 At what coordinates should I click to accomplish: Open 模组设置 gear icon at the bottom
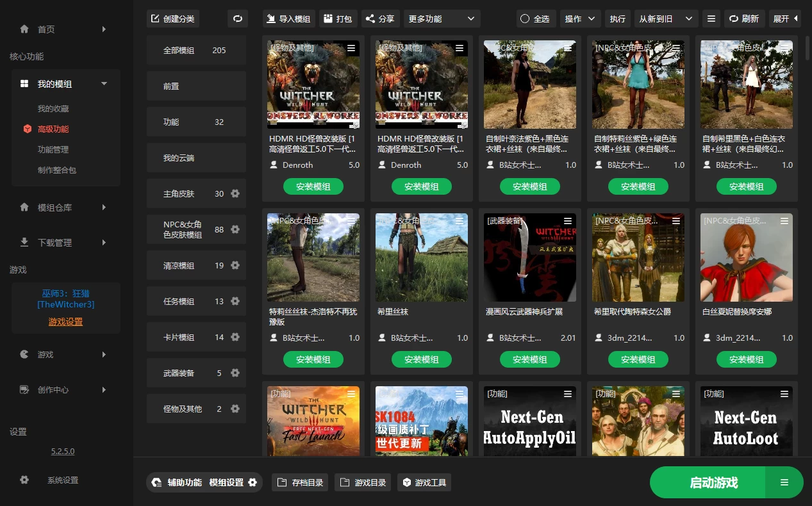[x=253, y=482]
